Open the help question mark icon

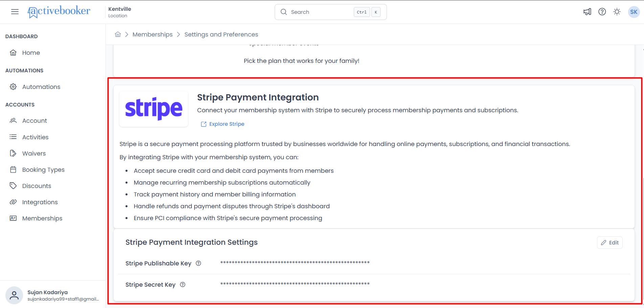[x=602, y=12]
